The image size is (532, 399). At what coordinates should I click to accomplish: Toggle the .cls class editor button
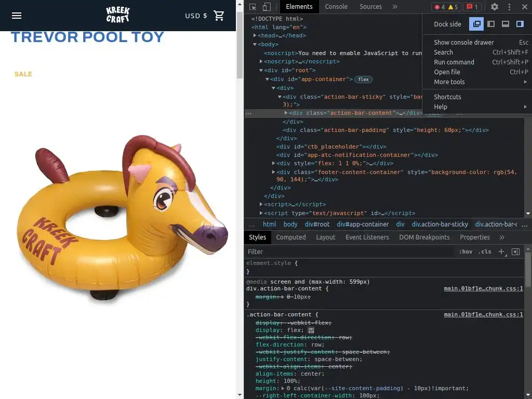click(x=485, y=252)
